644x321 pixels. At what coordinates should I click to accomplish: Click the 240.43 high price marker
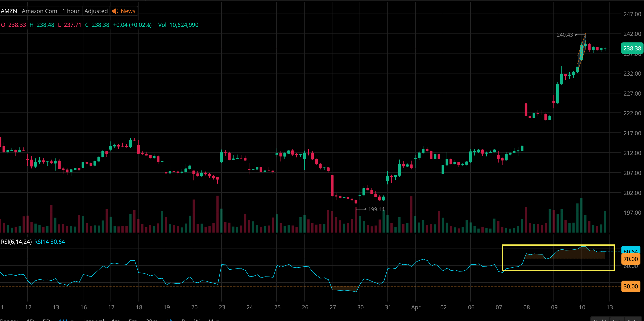click(564, 35)
